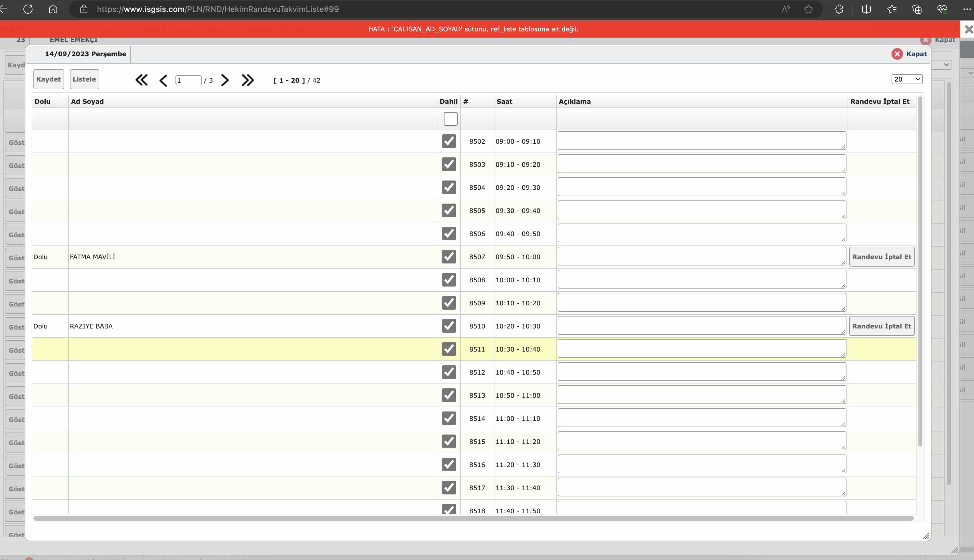
Task: Click previous page arrow icon
Action: point(163,80)
